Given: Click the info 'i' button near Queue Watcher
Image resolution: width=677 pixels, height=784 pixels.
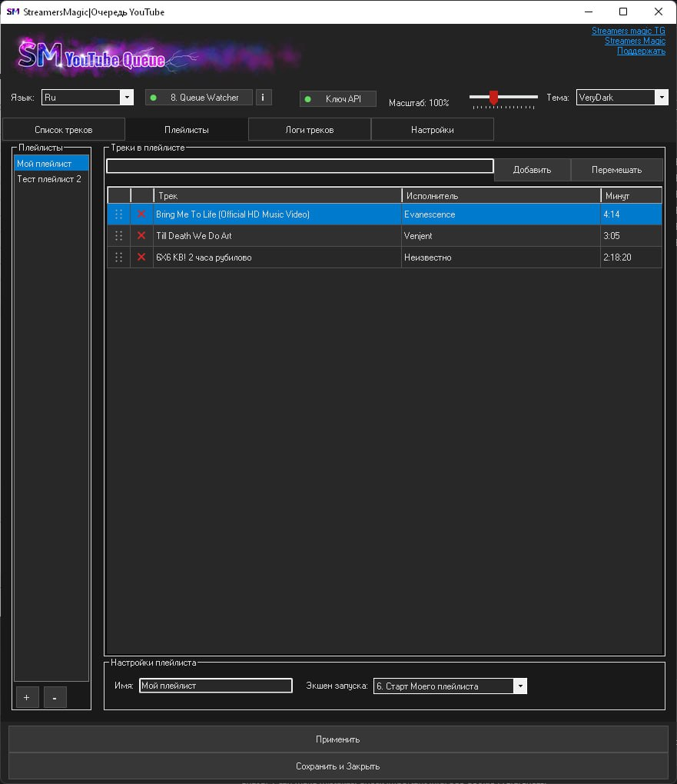Looking at the screenshot, I should point(263,98).
